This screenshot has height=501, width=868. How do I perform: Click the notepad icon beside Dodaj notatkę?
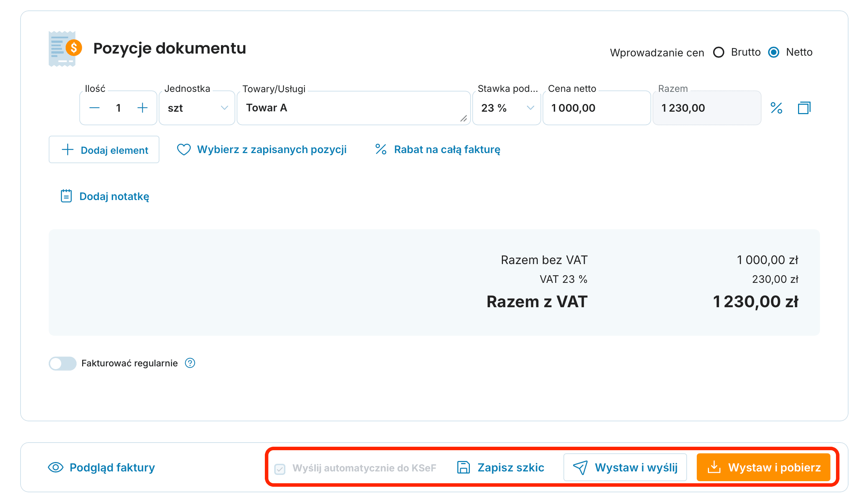click(x=66, y=196)
